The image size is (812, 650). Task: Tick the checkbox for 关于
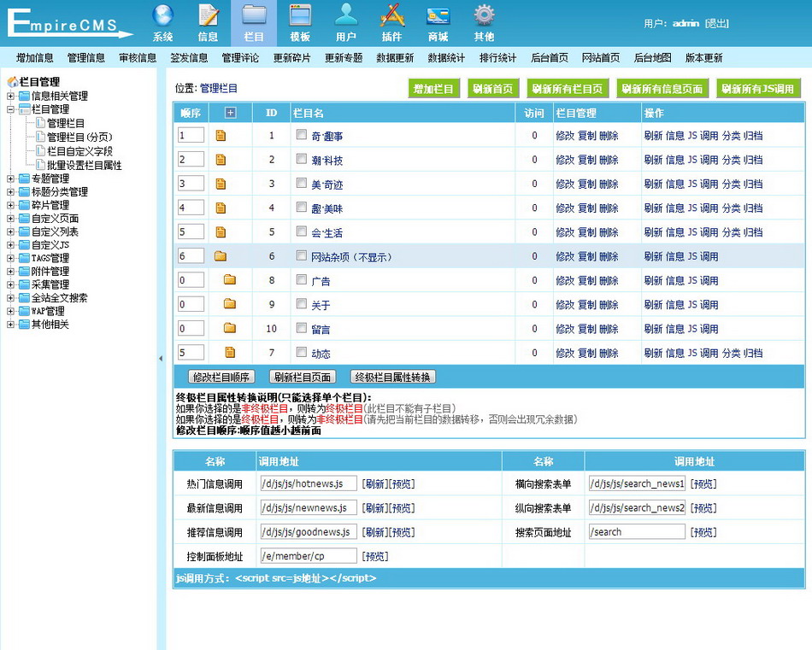pos(302,303)
